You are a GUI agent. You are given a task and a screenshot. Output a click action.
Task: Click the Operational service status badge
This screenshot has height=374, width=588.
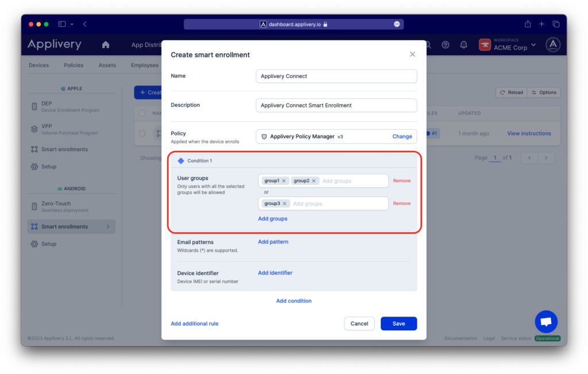[x=547, y=338]
